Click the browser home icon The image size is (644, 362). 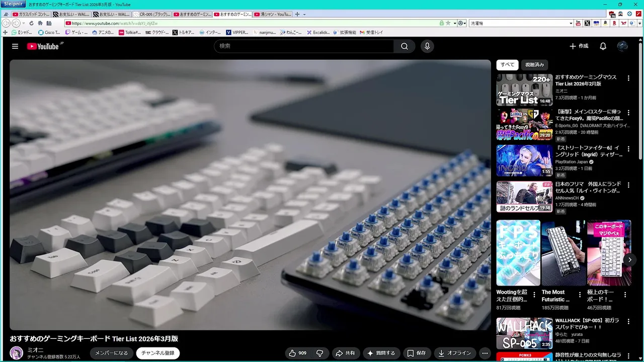point(40,23)
